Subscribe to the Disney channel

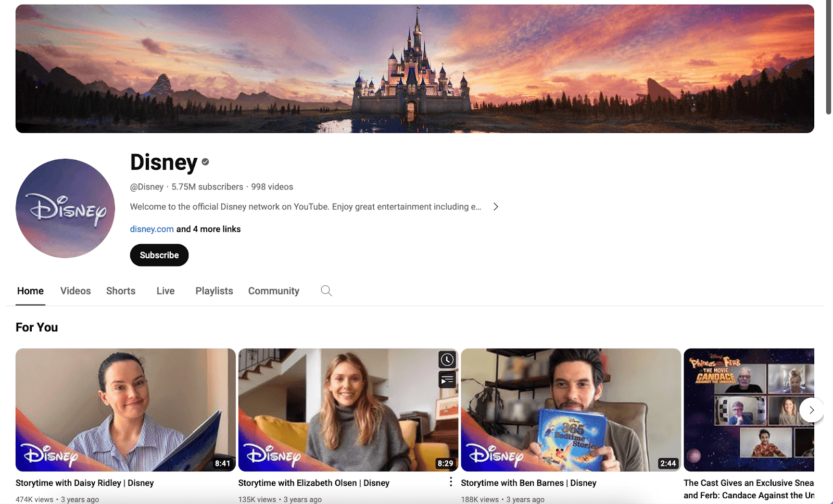pos(159,255)
